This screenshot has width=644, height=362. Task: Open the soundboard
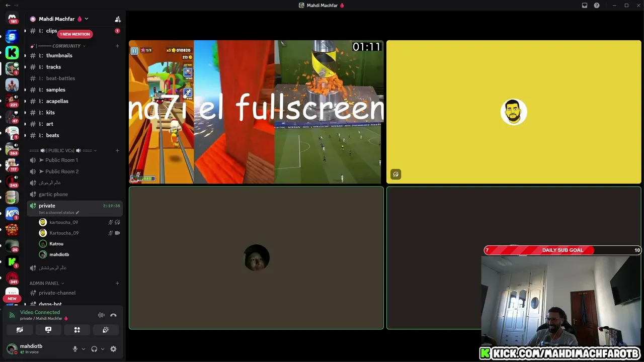(x=106, y=330)
